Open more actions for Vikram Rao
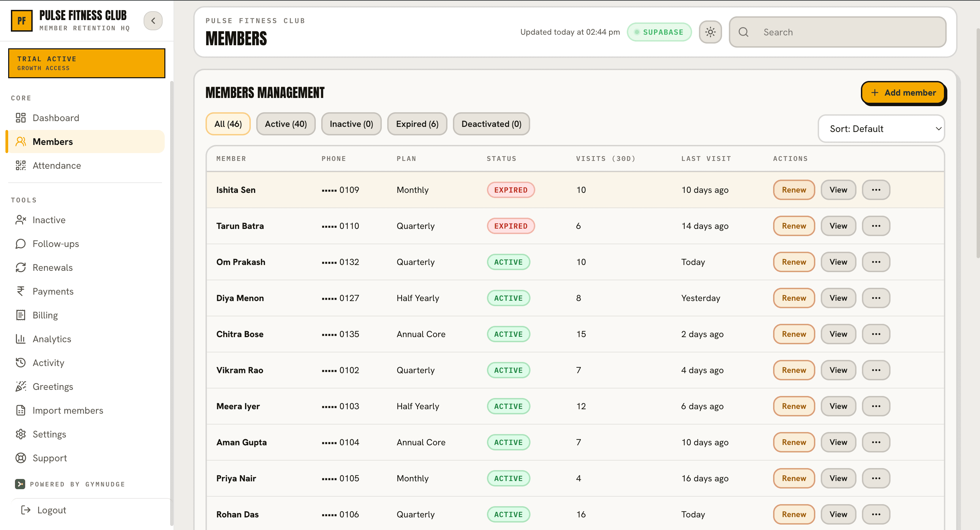Viewport: 980px width, 530px height. (x=876, y=370)
